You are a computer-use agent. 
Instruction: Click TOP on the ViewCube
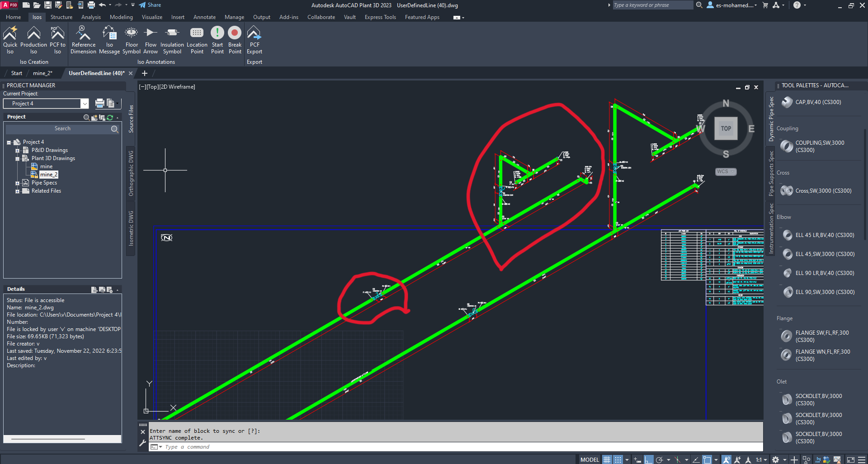click(x=726, y=128)
